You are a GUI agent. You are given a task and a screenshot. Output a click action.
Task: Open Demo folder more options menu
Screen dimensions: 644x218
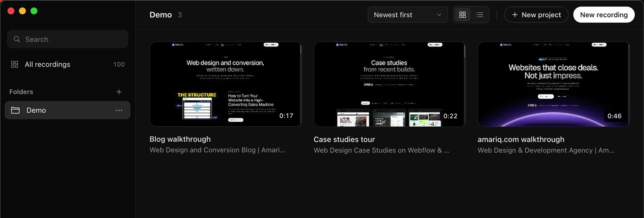119,110
